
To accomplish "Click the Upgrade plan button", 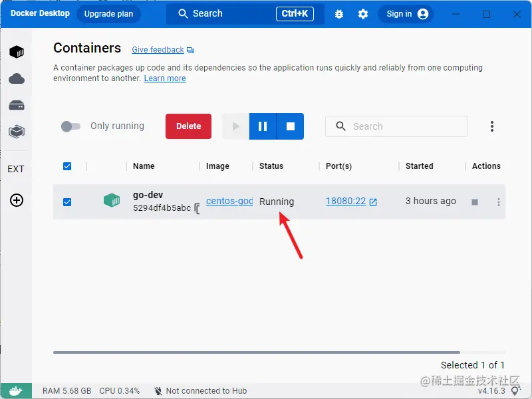I will 108,14.
